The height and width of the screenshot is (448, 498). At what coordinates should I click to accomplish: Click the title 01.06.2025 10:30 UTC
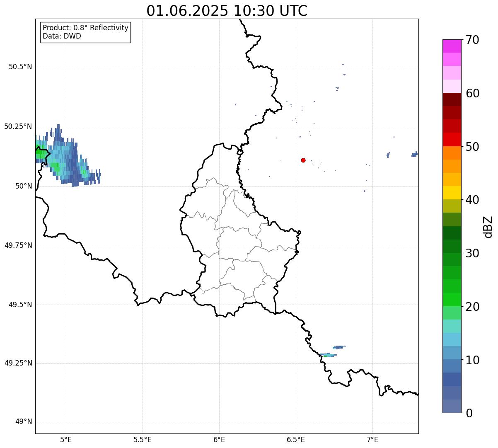click(227, 11)
